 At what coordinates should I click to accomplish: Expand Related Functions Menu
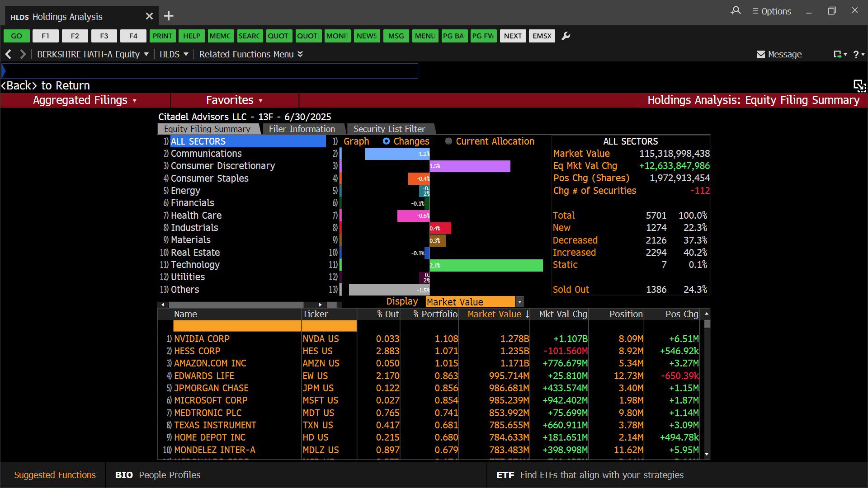point(251,54)
